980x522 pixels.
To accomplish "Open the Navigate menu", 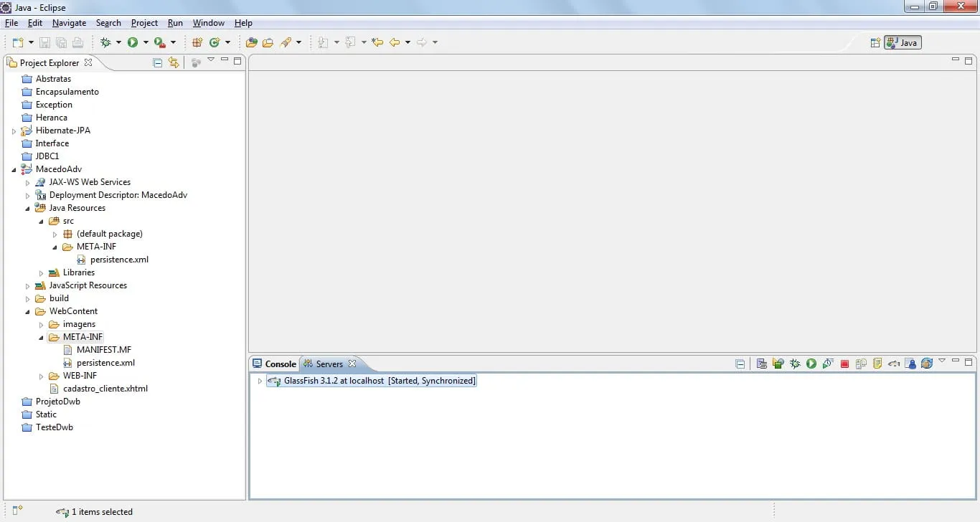I will 69,23.
